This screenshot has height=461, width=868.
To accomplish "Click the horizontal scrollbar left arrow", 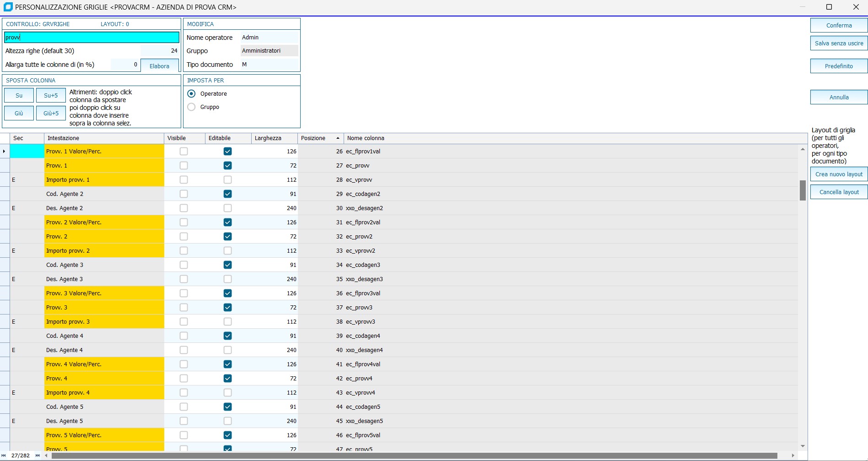I will 46,456.
